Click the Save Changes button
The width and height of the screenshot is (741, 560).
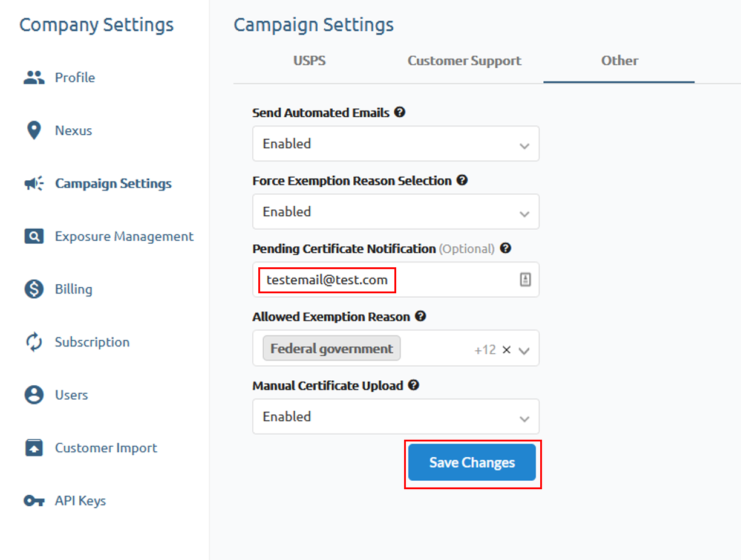(x=472, y=462)
